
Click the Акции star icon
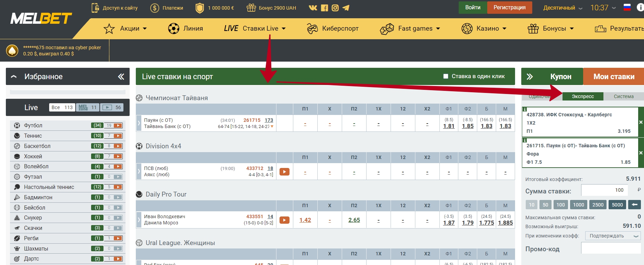[x=109, y=29]
